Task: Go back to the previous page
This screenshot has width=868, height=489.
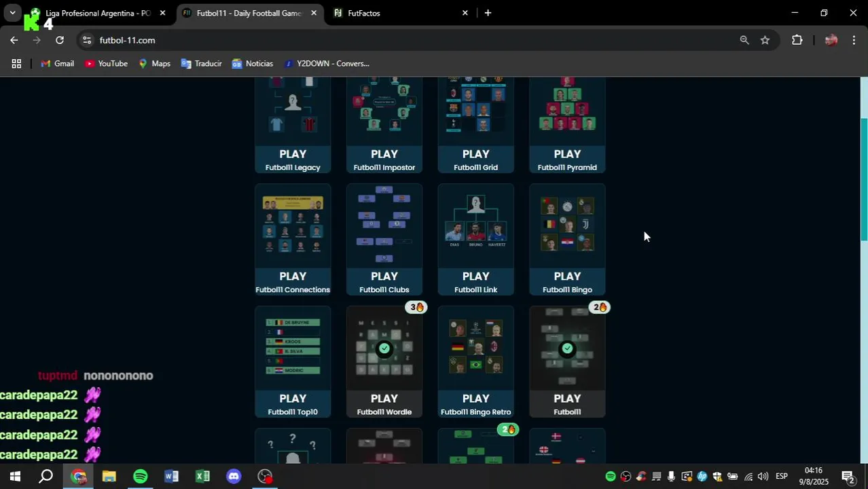Action: [14, 40]
